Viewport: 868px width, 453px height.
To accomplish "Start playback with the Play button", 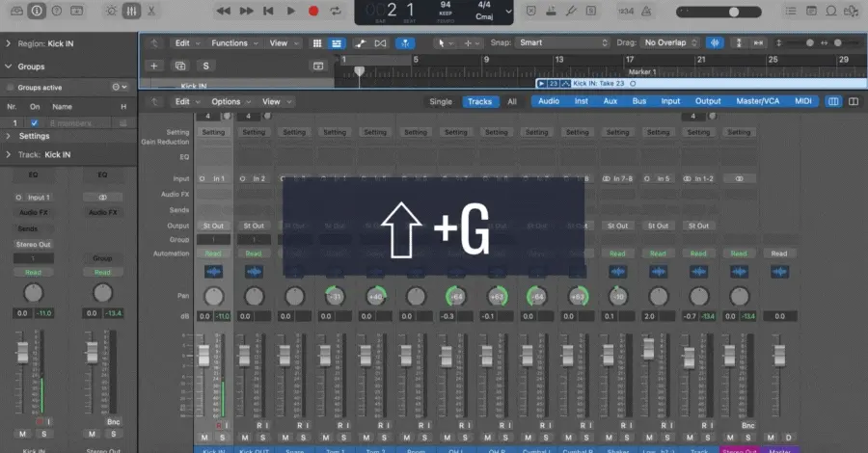I will [x=290, y=11].
